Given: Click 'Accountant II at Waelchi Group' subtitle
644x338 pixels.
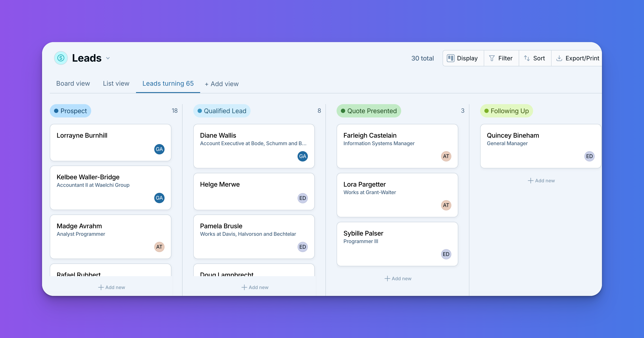Looking at the screenshot, I should pos(93,185).
